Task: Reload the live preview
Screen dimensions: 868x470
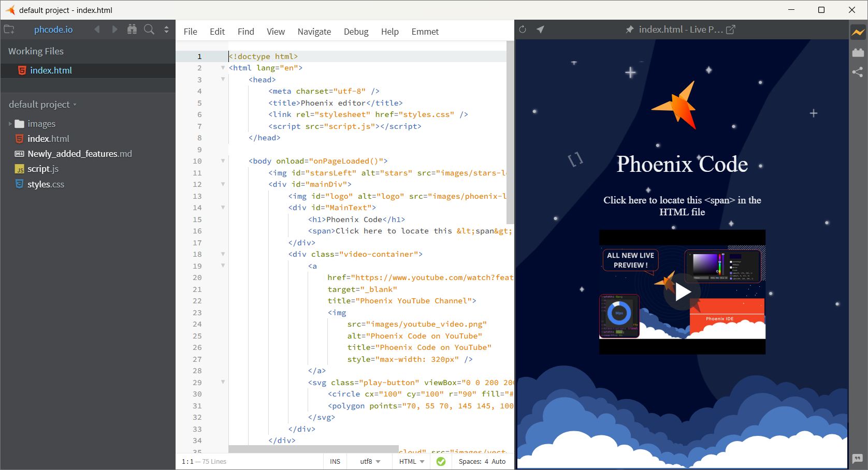Action: click(x=523, y=30)
